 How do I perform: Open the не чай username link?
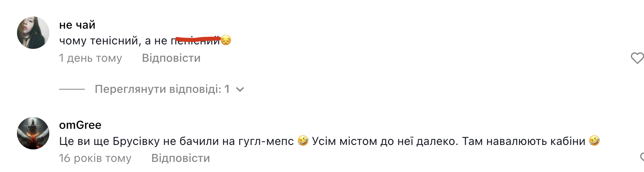click(x=77, y=25)
